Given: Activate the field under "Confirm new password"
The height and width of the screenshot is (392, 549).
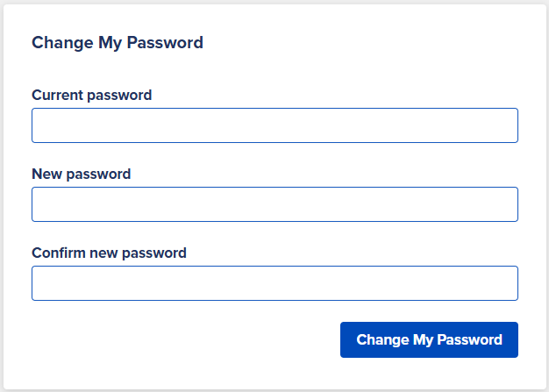Looking at the screenshot, I should click(274, 283).
